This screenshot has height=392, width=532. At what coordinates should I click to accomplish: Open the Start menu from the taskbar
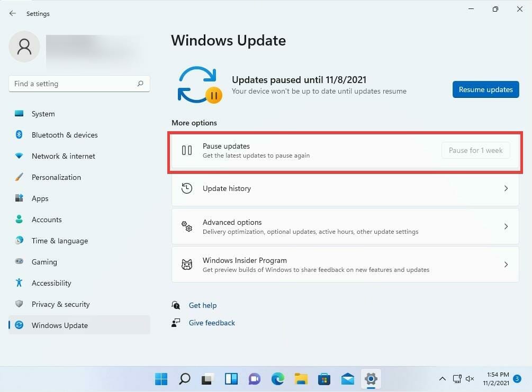(x=161, y=379)
